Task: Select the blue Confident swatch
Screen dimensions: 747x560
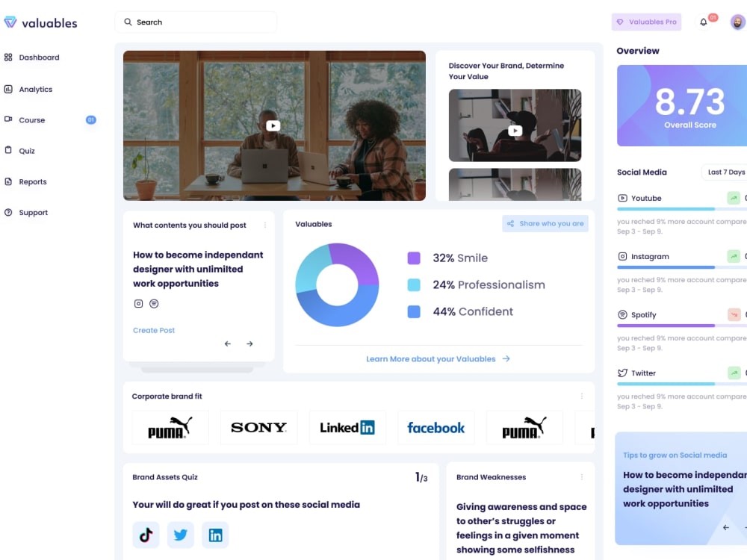Action: [414, 311]
